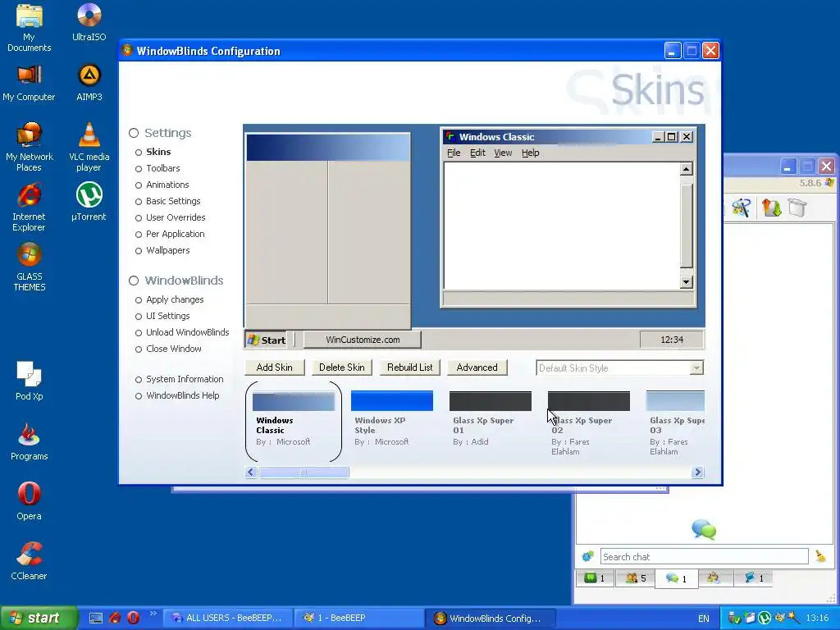Open the GLASS THEMES desktop icon
The width and height of the screenshot is (840, 630).
pos(29,267)
